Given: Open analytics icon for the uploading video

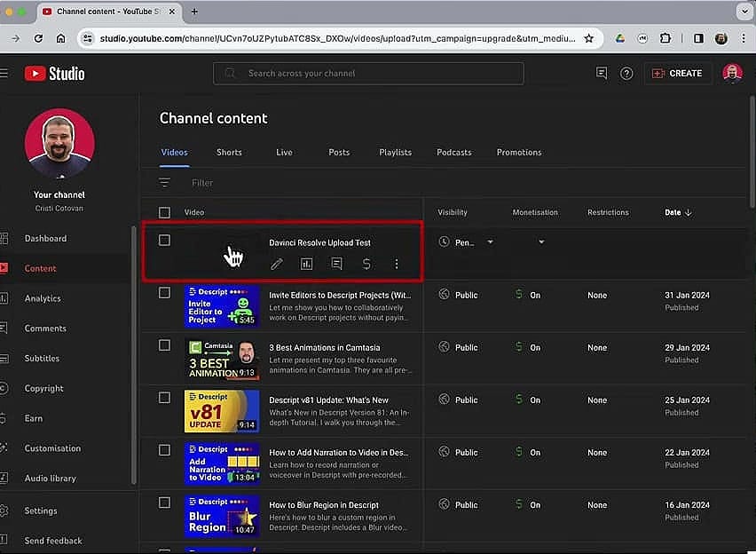Looking at the screenshot, I should click(306, 264).
